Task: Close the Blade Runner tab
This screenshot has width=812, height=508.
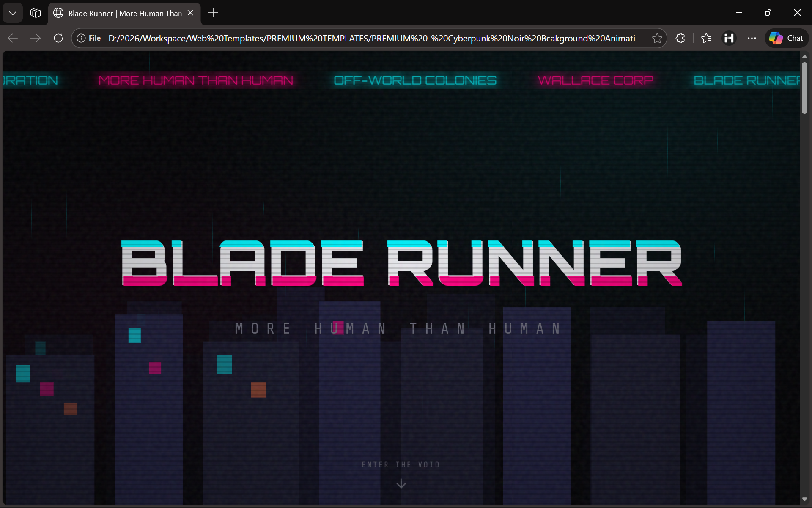Action: pyautogui.click(x=190, y=13)
